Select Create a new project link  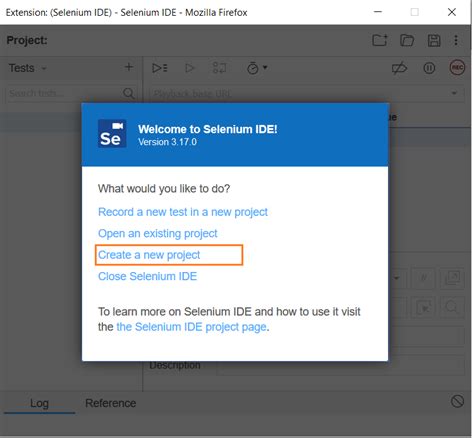[x=149, y=255]
